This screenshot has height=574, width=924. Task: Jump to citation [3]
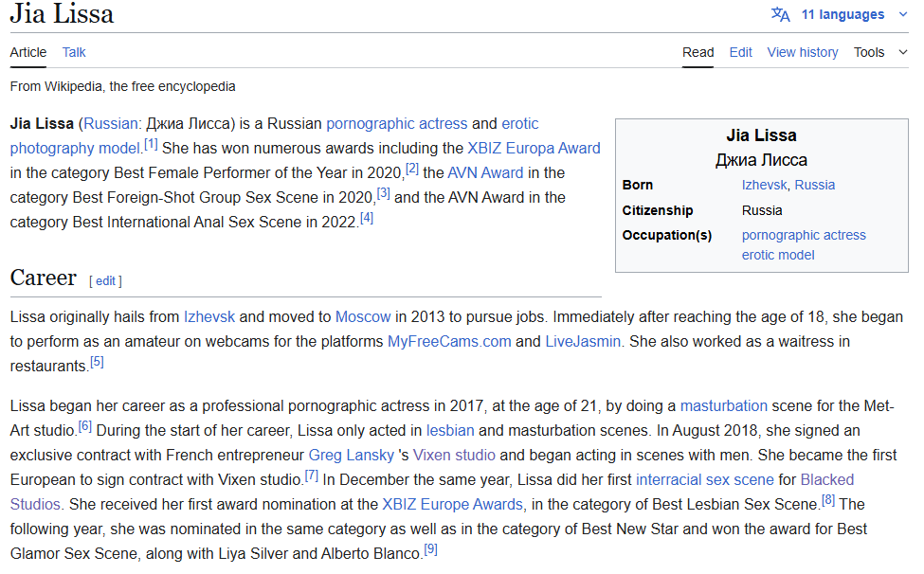tap(384, 193)
